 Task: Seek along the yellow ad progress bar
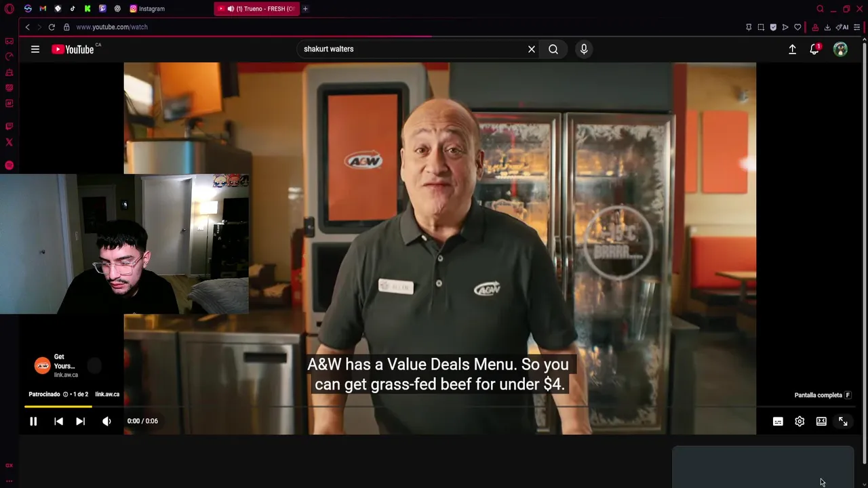[x=58, y=407]
